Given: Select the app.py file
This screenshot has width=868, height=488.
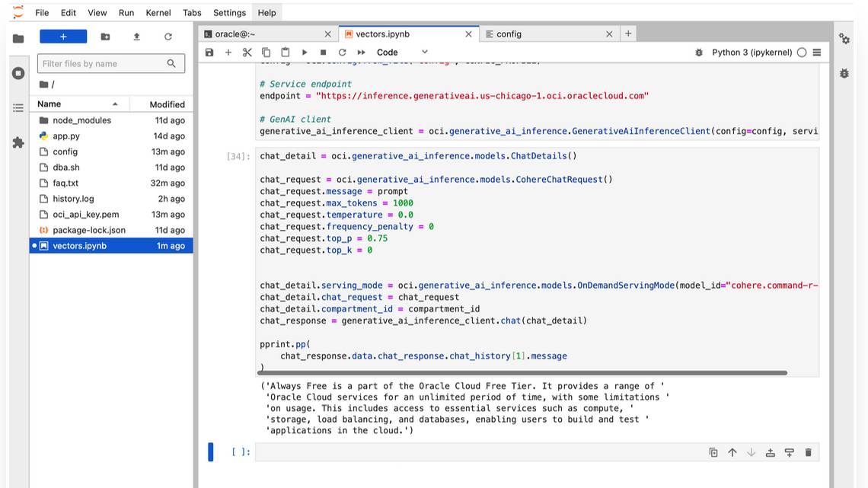Looking at the screenshot, I should 111,136.
